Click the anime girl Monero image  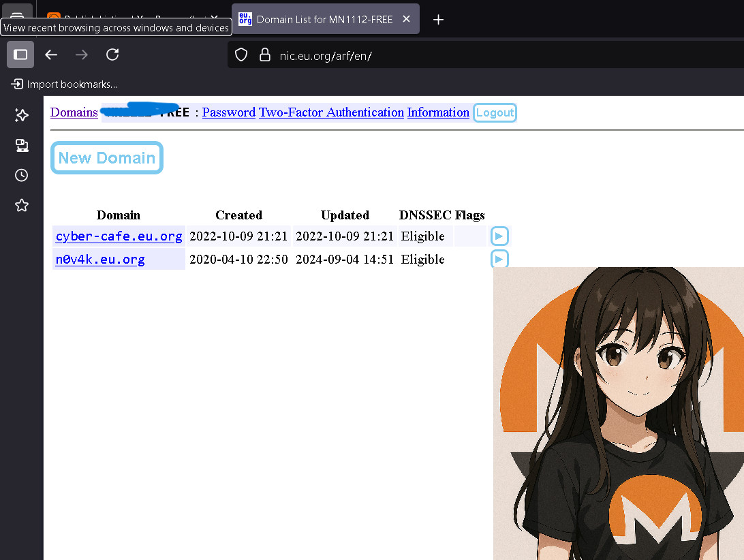click(619, 414)
